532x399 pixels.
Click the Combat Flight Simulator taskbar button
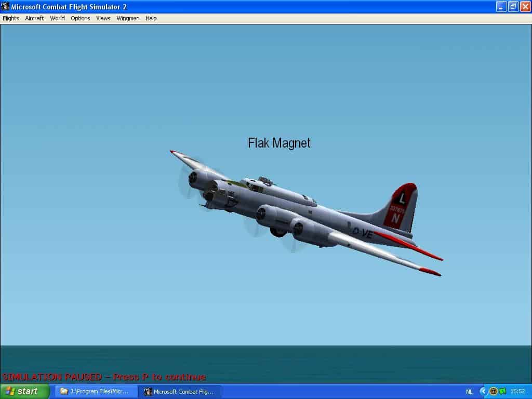(180, 391)
